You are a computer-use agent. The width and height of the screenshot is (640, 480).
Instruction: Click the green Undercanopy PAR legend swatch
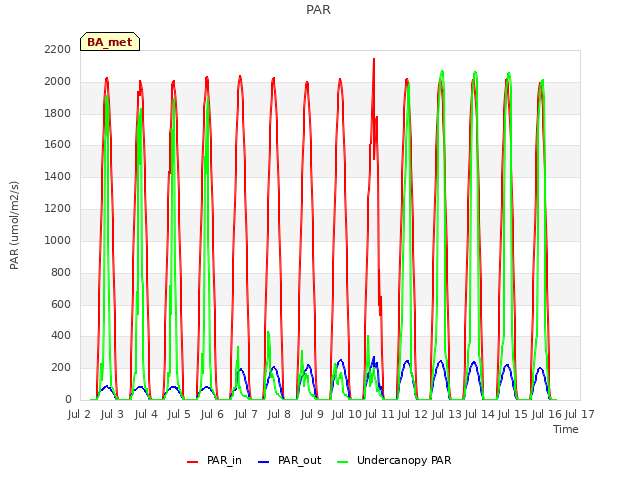pos(342,462)
